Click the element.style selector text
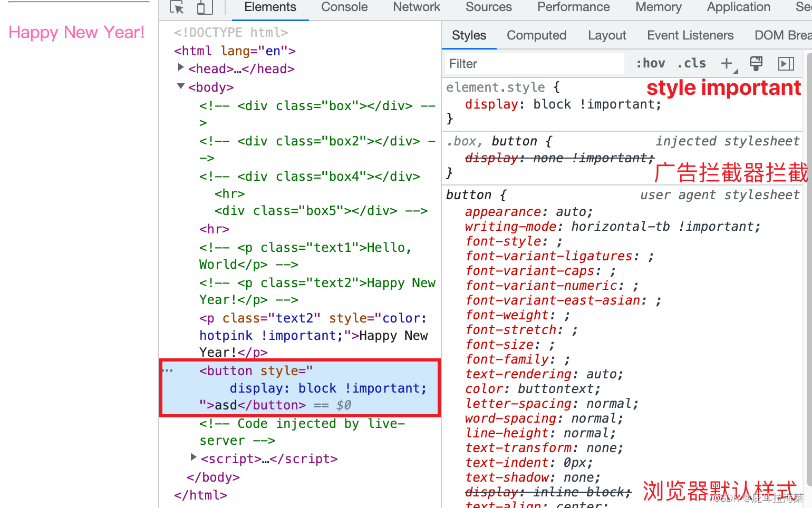The image size is (812, 508). point(496,87)
